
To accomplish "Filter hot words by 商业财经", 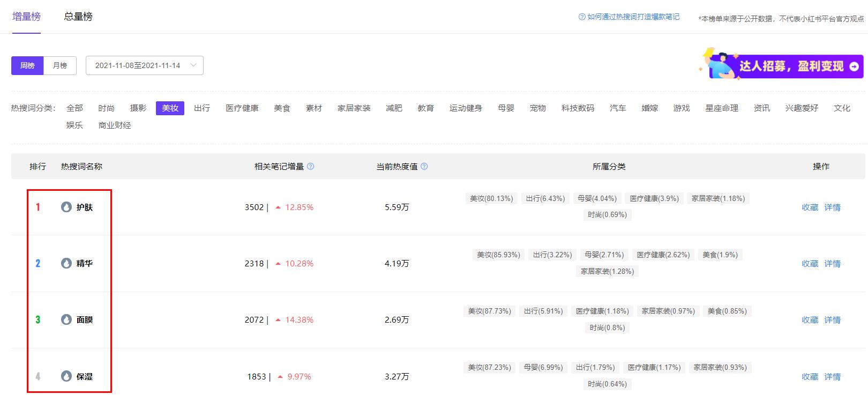I will (x=115, y=125).
